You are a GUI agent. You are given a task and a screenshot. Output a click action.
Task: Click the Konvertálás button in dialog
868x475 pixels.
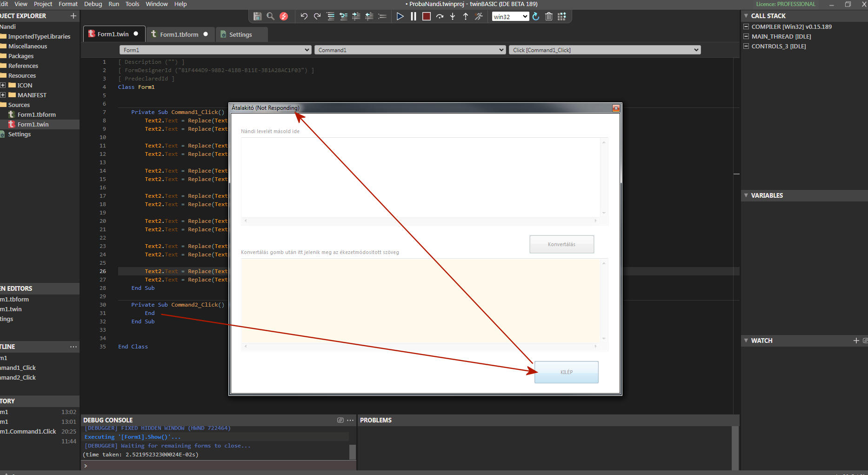(x=561, y=244)
